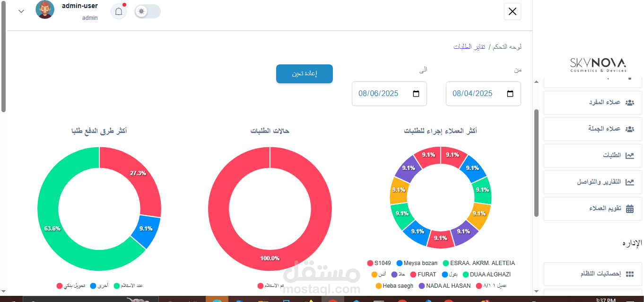Open the notification bell at the top
Image resolution: width=644 pixels, height=302 pixels.
(118, 11)
